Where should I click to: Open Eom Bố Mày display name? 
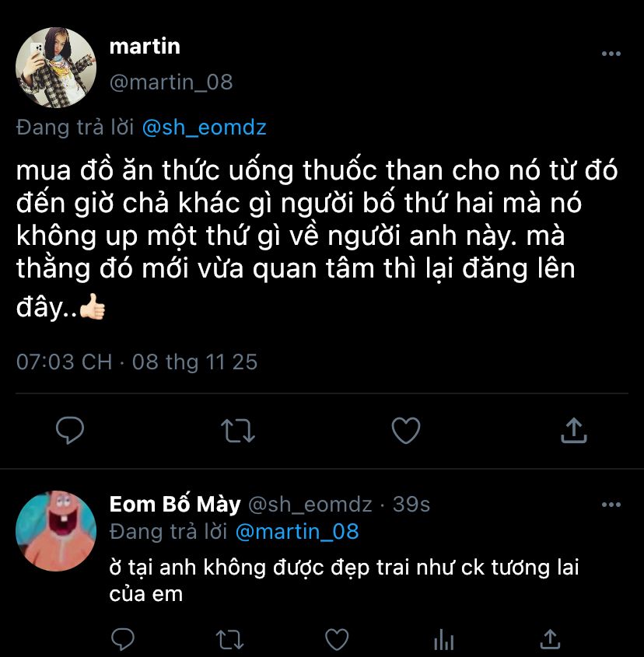pyautogui.click(x=175, y=505)
